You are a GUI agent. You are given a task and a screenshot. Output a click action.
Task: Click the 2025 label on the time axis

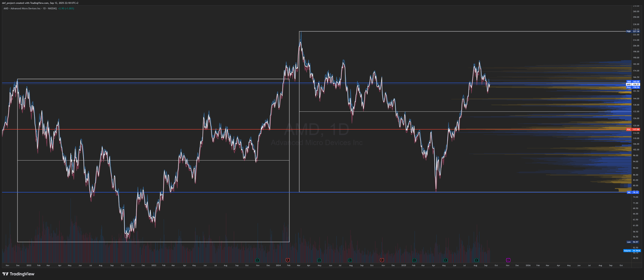(x=403, y=265)
